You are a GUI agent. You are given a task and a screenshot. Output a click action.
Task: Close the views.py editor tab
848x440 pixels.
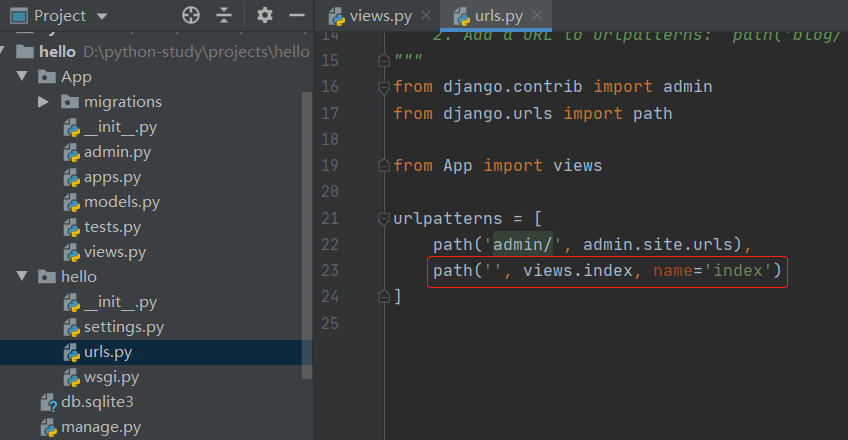(x=425, y=16)
